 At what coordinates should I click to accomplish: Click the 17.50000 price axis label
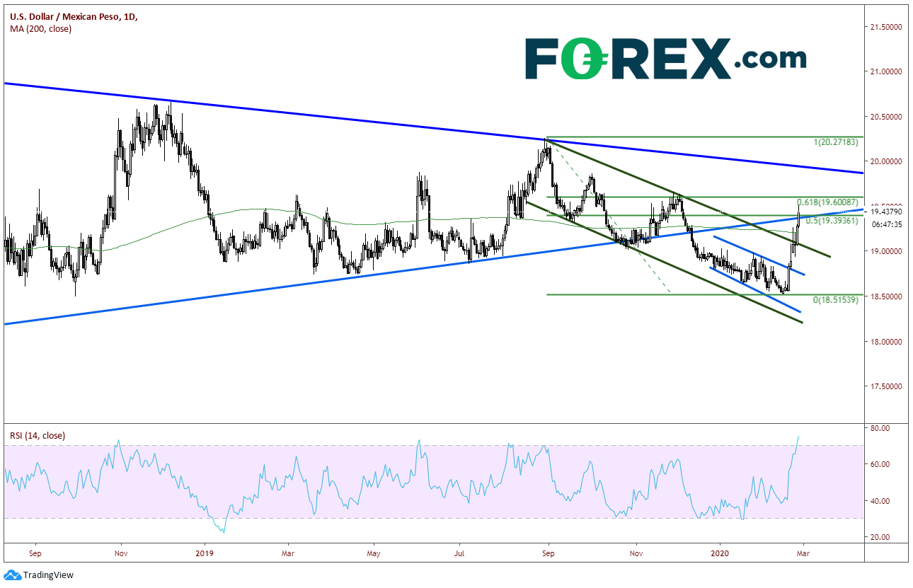[x=888, y=386]
